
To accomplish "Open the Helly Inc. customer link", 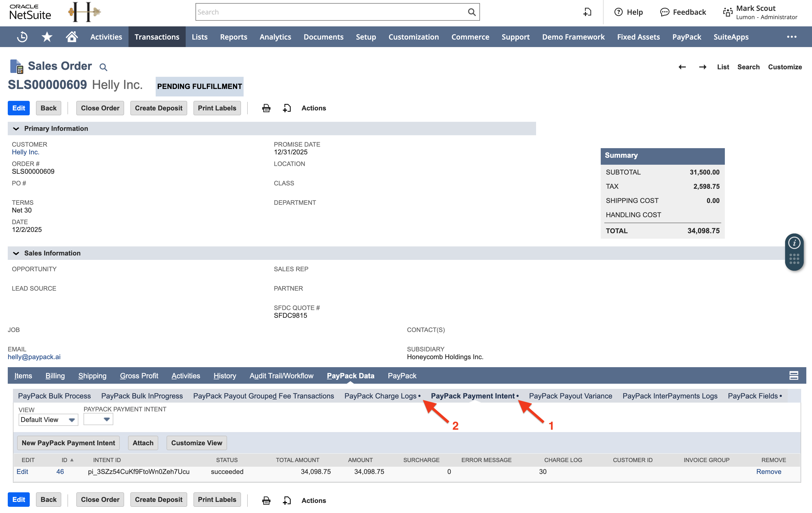I will pyautogui.click(x=26, y=152).
